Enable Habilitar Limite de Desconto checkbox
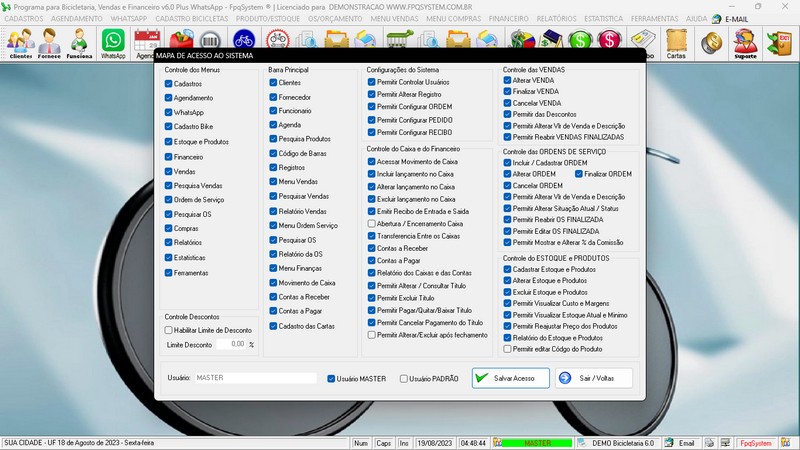The height and width of the screenshot is (450, 800). (168, 330)
